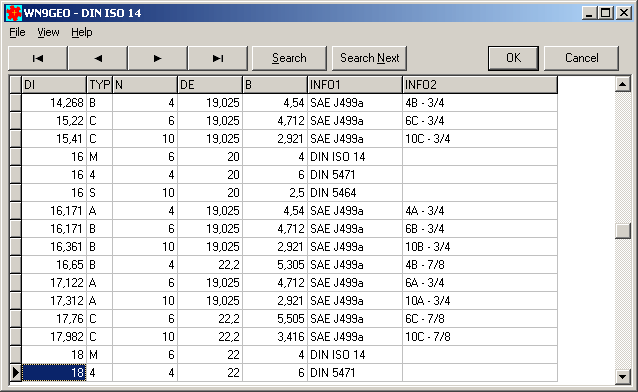Click the highlighted DI cell 18
The width and height of the screenshot is (638, 392).
tap(54, 372)
